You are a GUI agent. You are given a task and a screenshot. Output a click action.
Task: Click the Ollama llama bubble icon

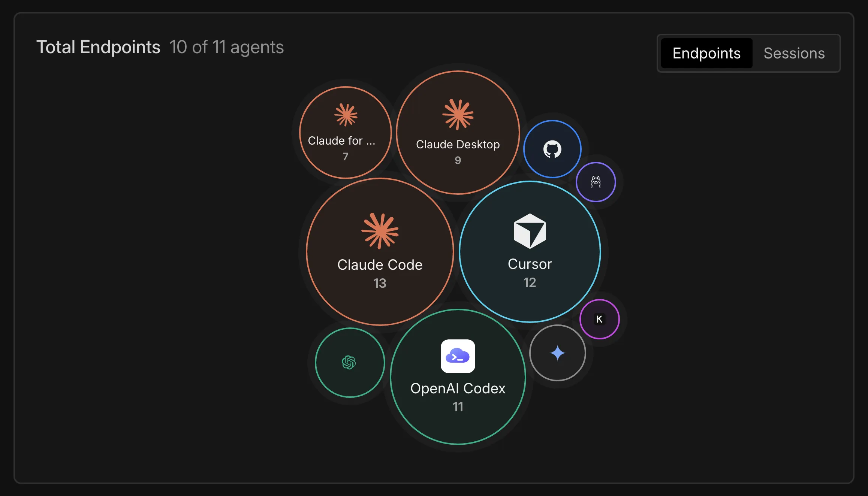click(596, 182)
